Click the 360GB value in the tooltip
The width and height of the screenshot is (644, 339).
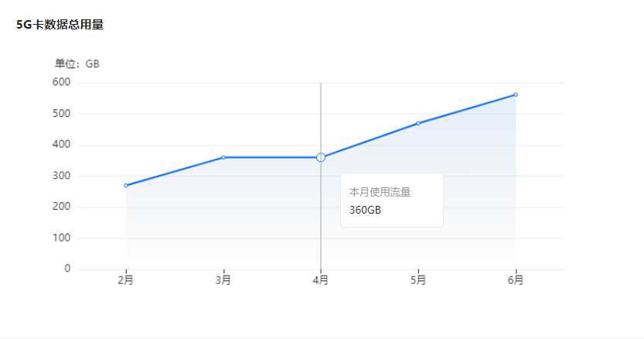coord(365,210)
